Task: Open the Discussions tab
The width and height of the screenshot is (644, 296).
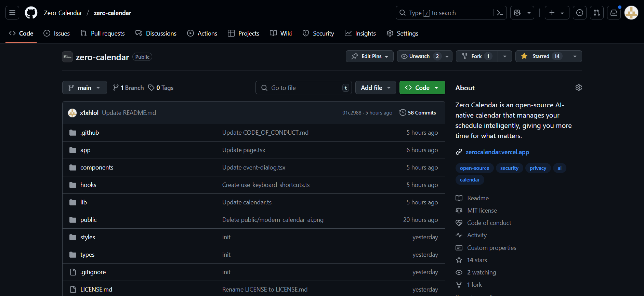Action: pos(156,33)
